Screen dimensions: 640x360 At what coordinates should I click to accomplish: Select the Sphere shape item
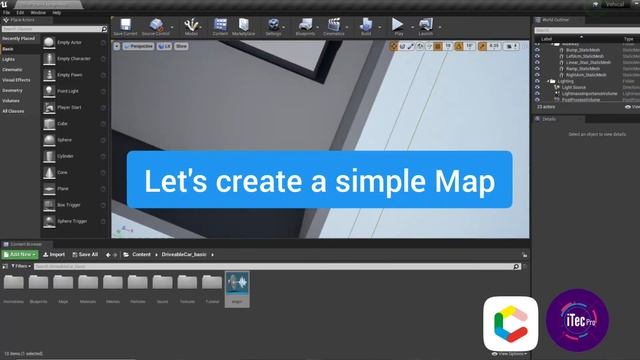(74, 140)
